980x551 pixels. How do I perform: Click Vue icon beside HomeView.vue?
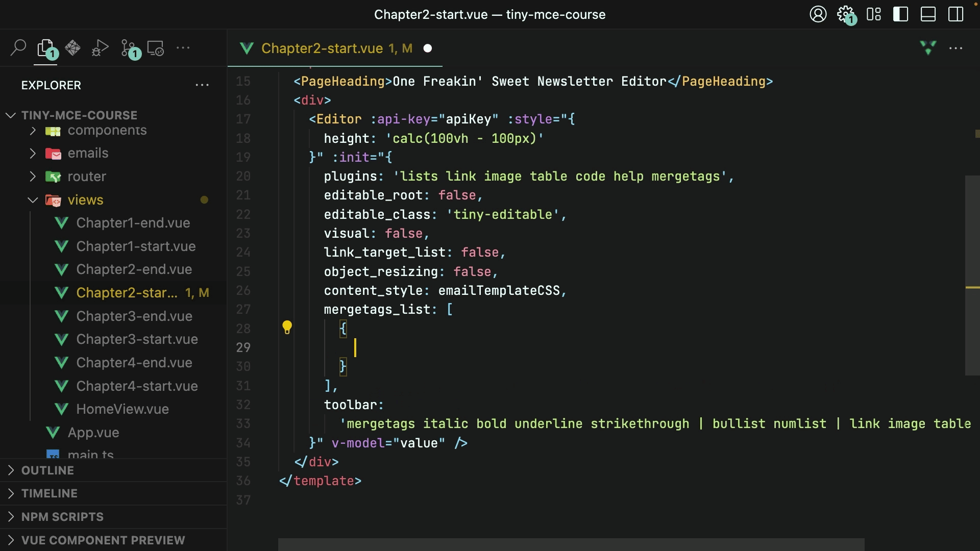pyautogui.click(x=61, y=409)
